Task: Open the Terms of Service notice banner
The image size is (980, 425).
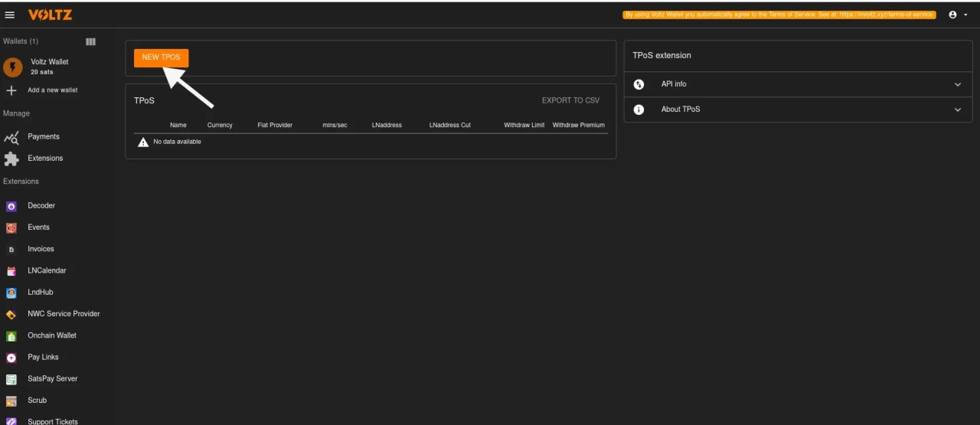Action: (779, 15)
